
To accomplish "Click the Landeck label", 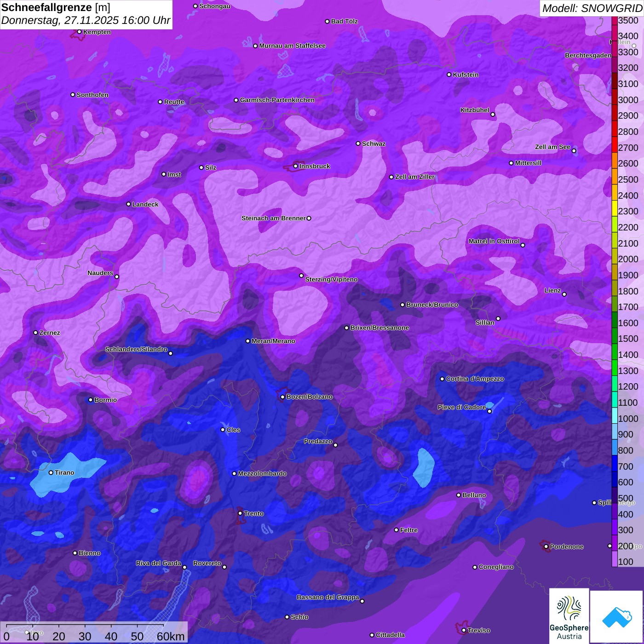I will coord(145,204).
